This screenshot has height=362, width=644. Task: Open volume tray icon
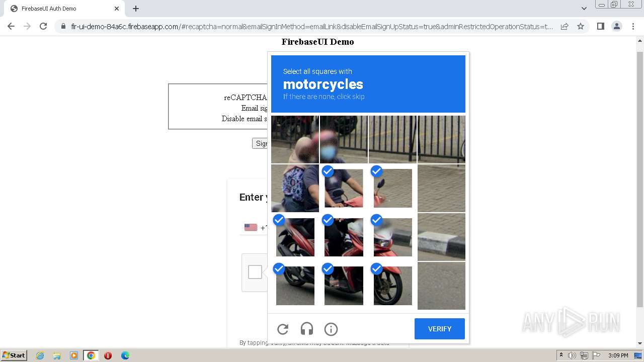coord(572,355)
